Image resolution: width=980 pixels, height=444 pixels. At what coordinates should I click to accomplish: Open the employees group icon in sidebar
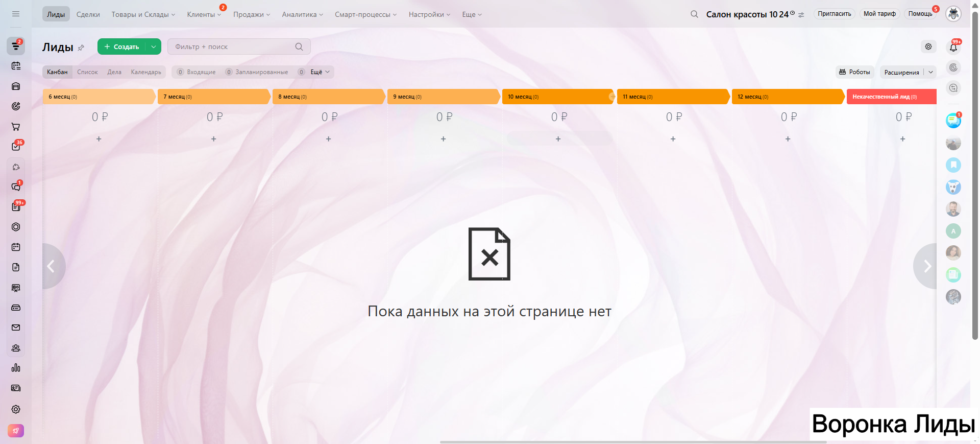[x=16, y=348]
